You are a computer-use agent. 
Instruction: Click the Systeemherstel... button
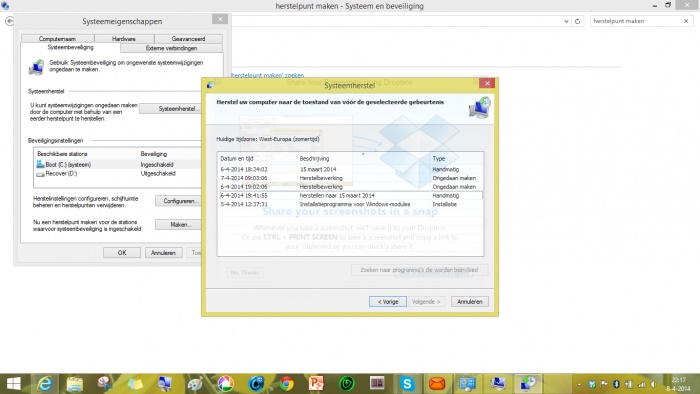171,108
